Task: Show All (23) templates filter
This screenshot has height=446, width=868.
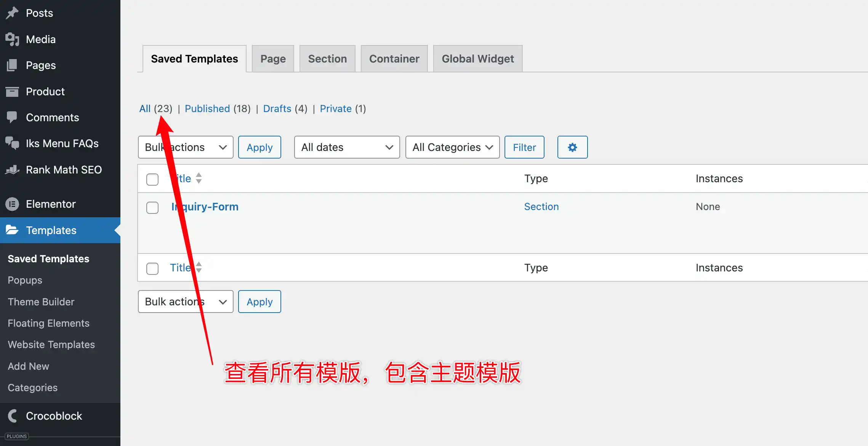Action: (156, 109)
